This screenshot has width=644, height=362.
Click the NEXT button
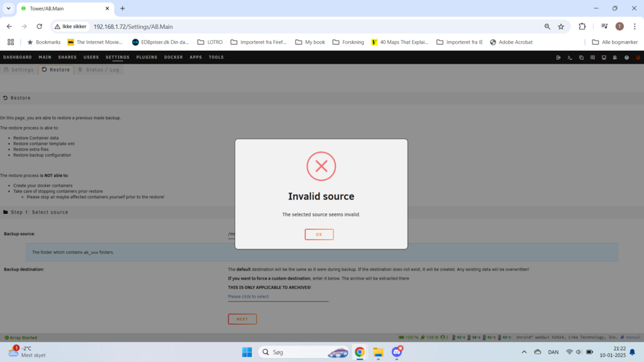click(x=242, y=319)
